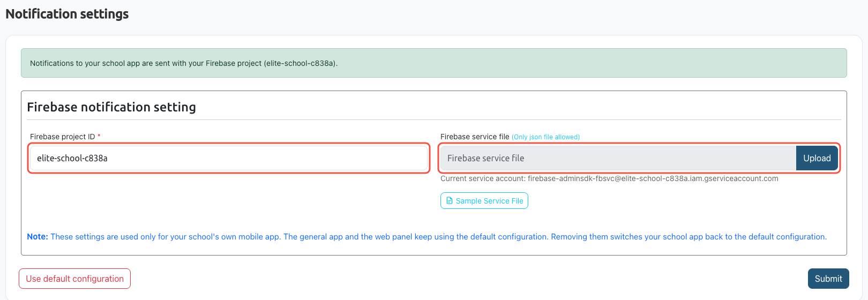Click the Firebase project ID label
Viewport: 868px width, 300px height.
[x=62, y=137]
